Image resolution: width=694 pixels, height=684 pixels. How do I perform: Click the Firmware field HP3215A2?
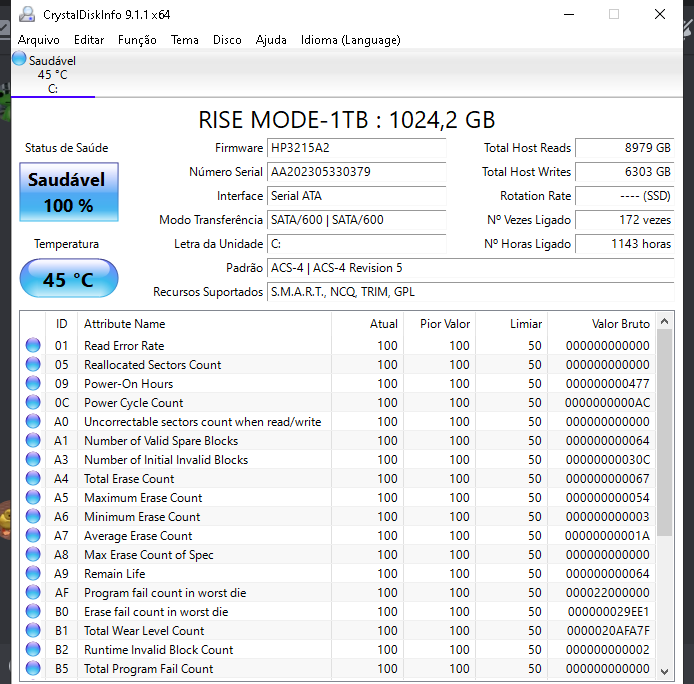[356, 148]
